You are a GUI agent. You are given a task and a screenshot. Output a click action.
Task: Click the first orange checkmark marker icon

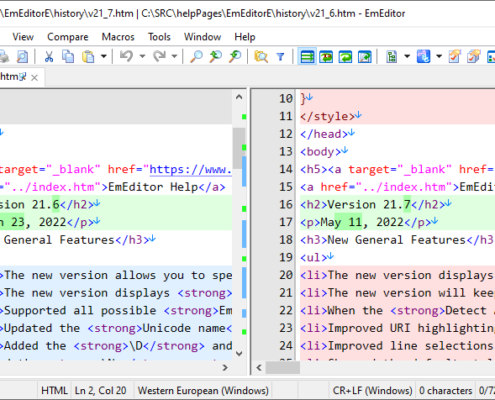(x=454, y=56)
